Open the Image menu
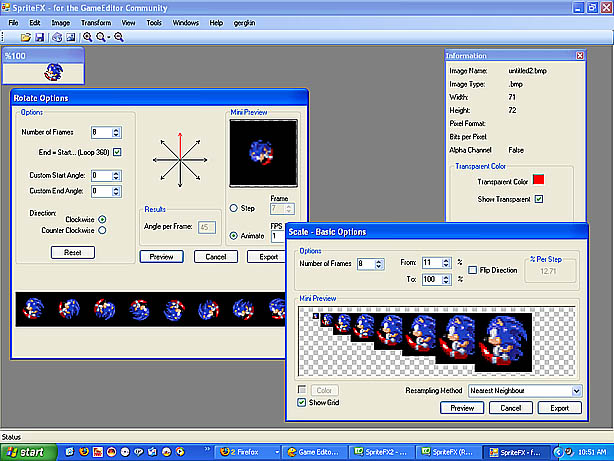Image resolution: width=614 pixels, height=461 pixels. point(61,23)
